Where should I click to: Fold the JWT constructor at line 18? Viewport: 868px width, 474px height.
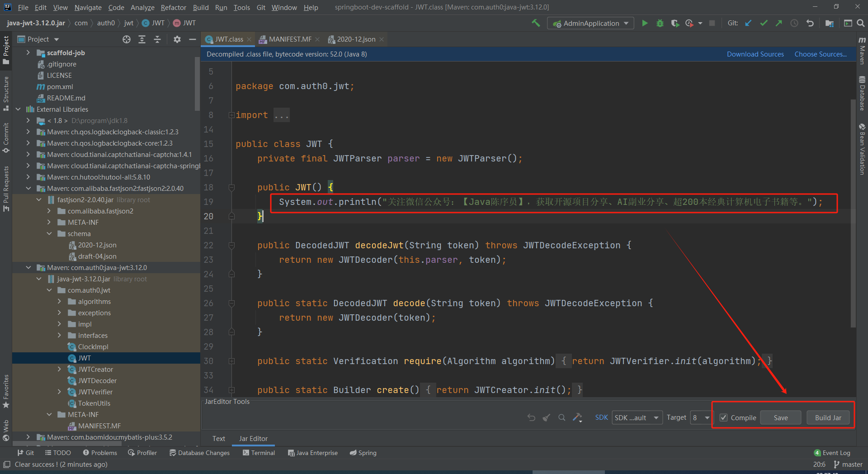tap(231, 187)
